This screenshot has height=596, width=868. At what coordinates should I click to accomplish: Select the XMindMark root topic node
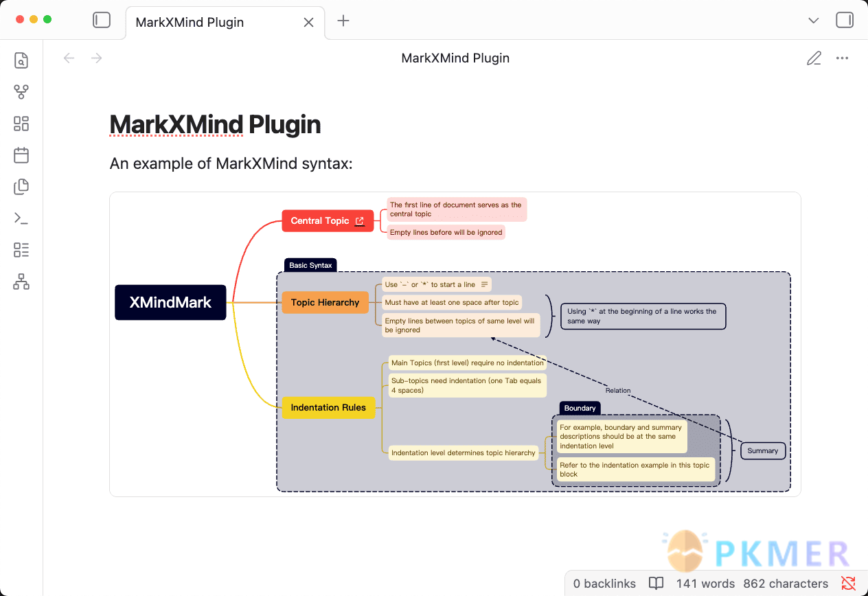(170, 302)
